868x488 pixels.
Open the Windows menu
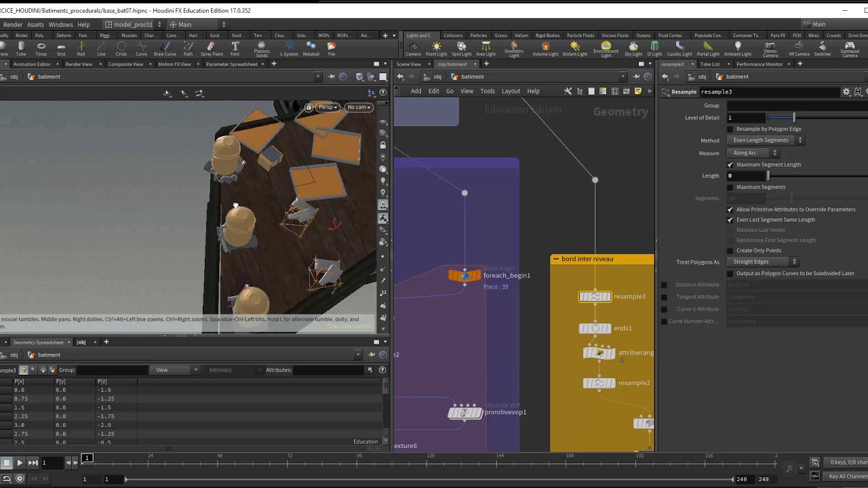pos(60,24)
